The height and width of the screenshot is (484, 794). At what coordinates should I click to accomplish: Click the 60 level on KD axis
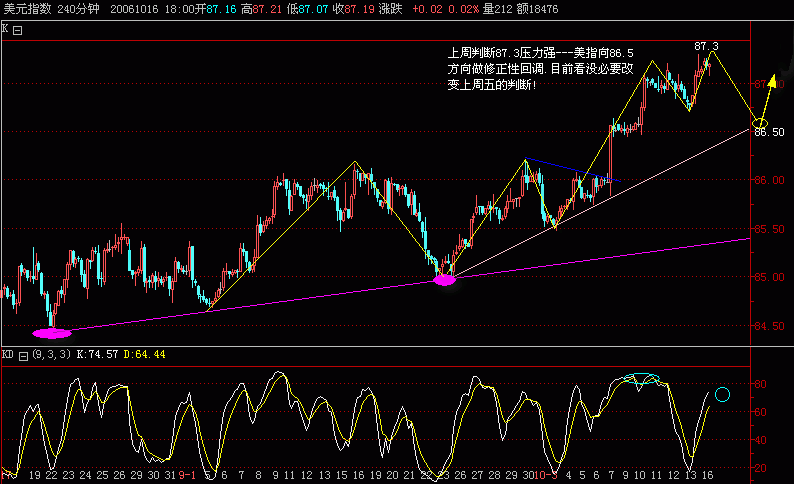[x=761, y=412]
